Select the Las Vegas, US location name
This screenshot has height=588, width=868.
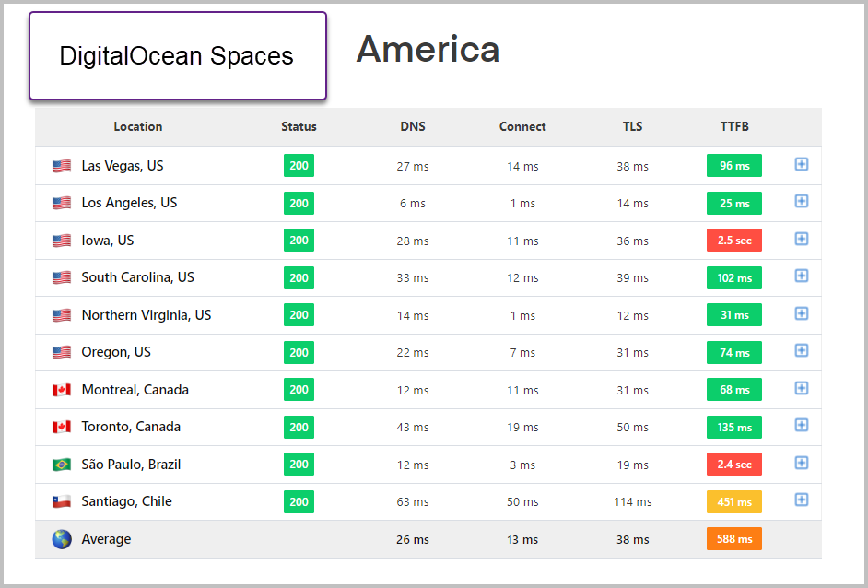pyautogui.click(x=123, y=166)
